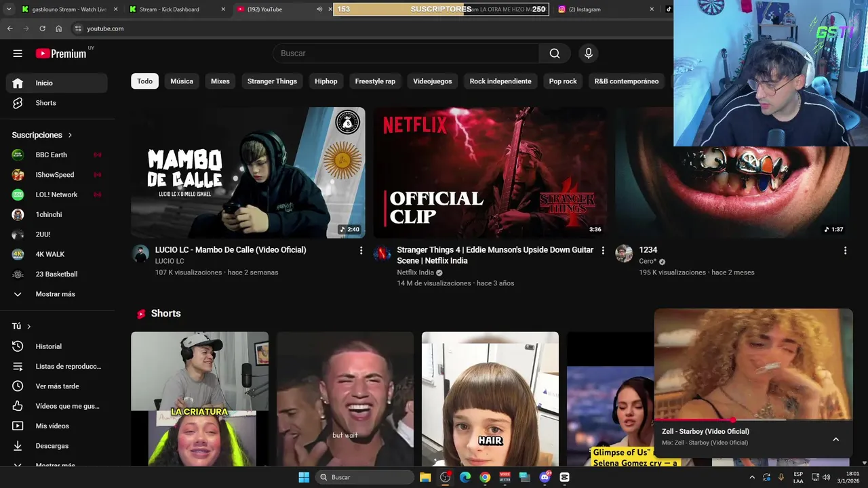
Task: Open Stranger Things 4 Eddie Munson title link
Action: pyautogui.click(x=495, y=256)
